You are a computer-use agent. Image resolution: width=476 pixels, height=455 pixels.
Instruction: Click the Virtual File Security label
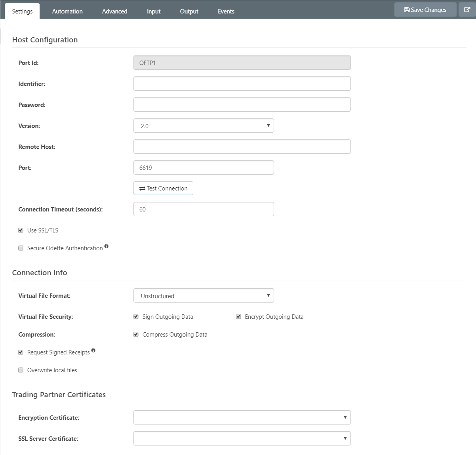pos(46,316)
